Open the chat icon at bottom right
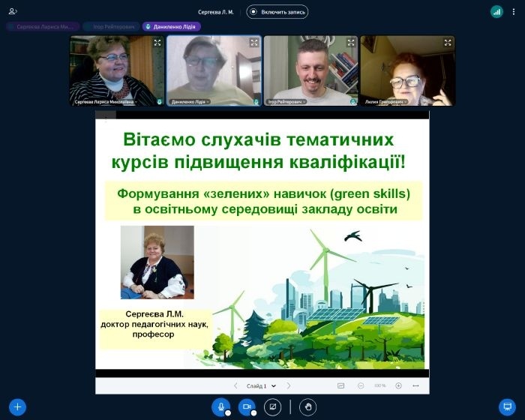The width and height of the screenshot is (525, 420). point(507,407)
